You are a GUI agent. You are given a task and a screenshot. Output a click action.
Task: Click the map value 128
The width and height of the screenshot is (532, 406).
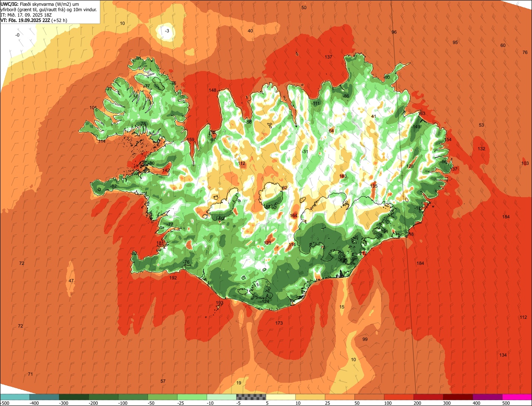click(410, 166)
